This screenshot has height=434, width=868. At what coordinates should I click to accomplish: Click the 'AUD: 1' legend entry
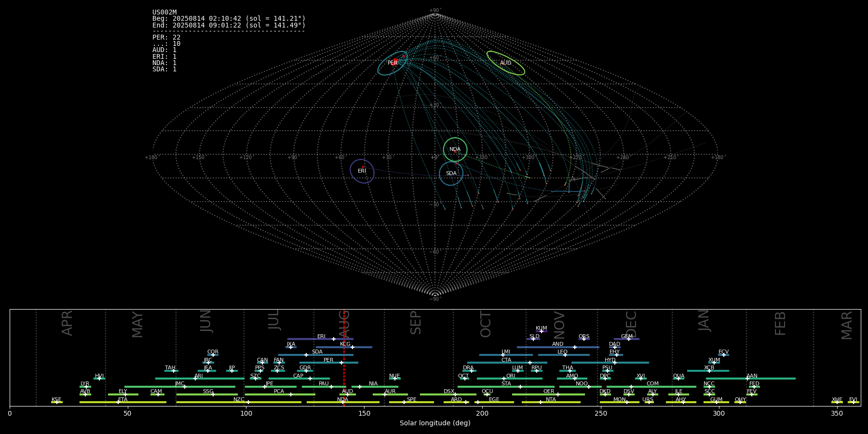coord(164,50)
